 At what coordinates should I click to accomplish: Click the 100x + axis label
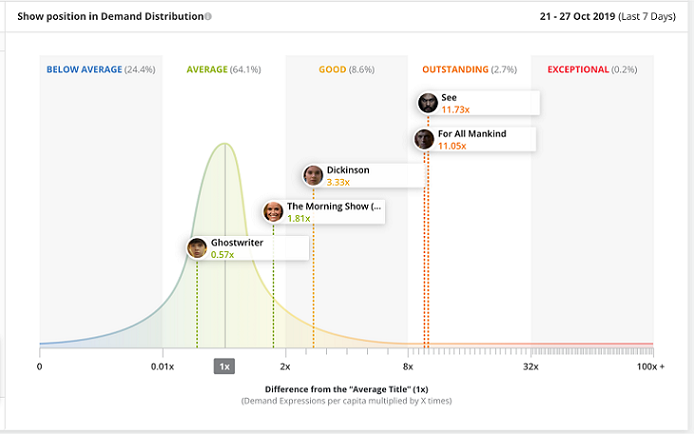point(650,367)
